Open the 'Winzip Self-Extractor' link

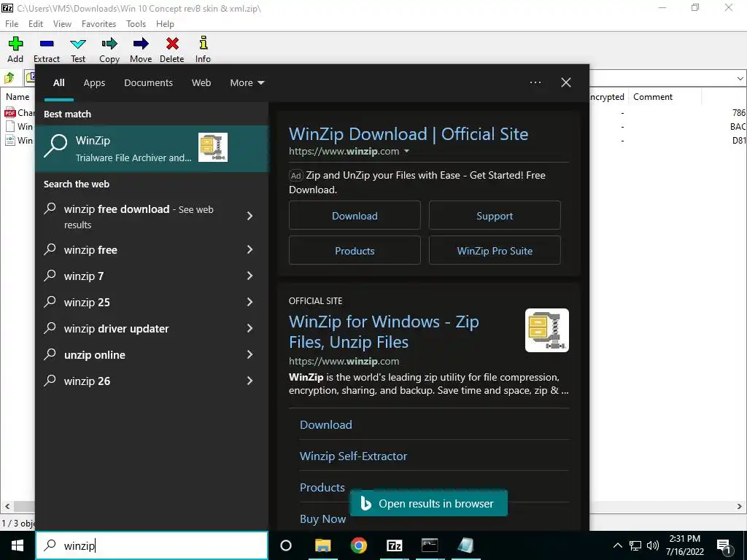(x=354, y=456)
